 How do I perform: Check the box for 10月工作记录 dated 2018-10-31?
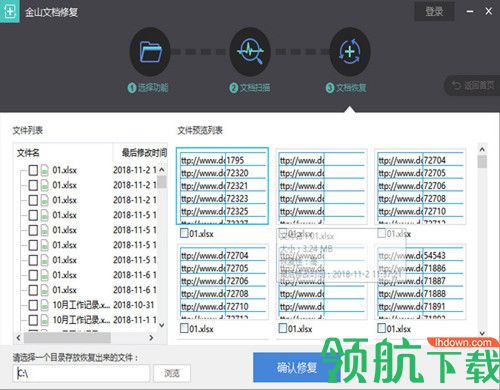pos(33,305)
